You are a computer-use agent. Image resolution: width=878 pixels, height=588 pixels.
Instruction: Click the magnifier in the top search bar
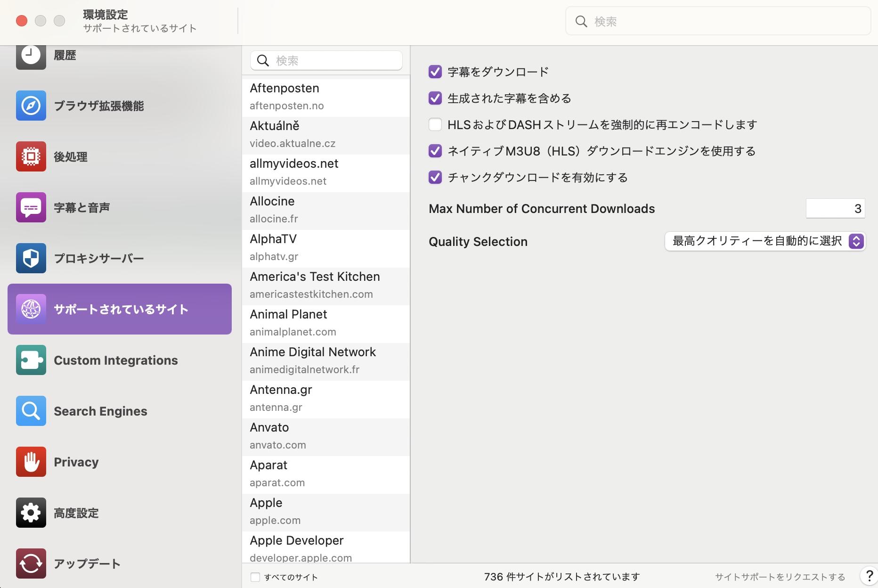pos(581,21)
